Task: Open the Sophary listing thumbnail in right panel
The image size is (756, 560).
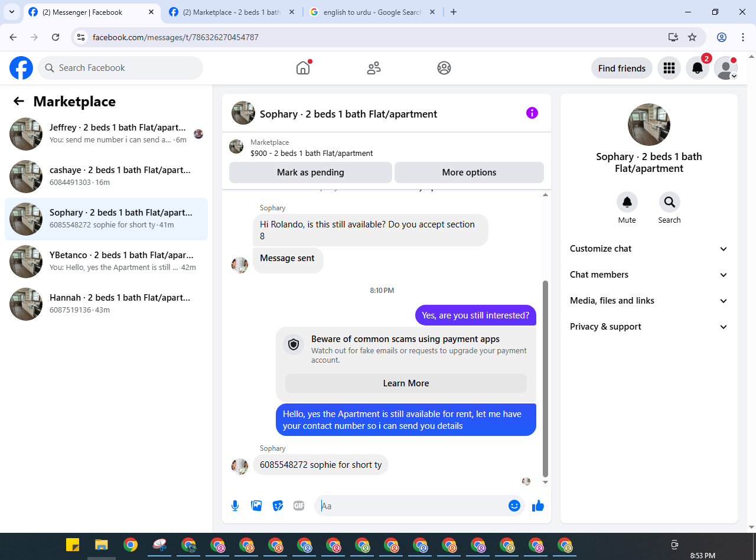Action: click(x=649, y=125)
